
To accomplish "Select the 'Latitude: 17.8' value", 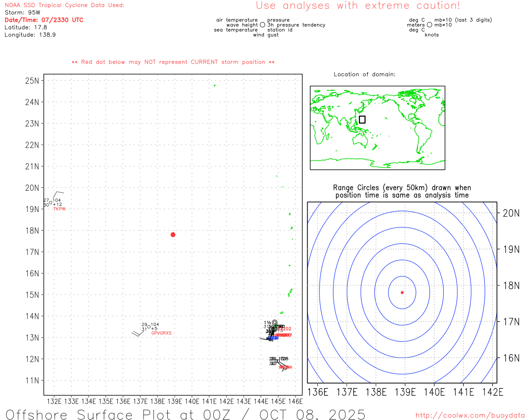I will (x=26, y=27).
